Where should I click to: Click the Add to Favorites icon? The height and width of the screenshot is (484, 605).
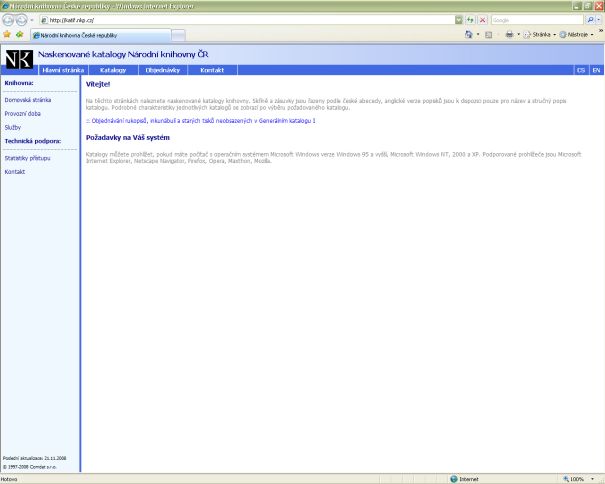coord(19,34)
